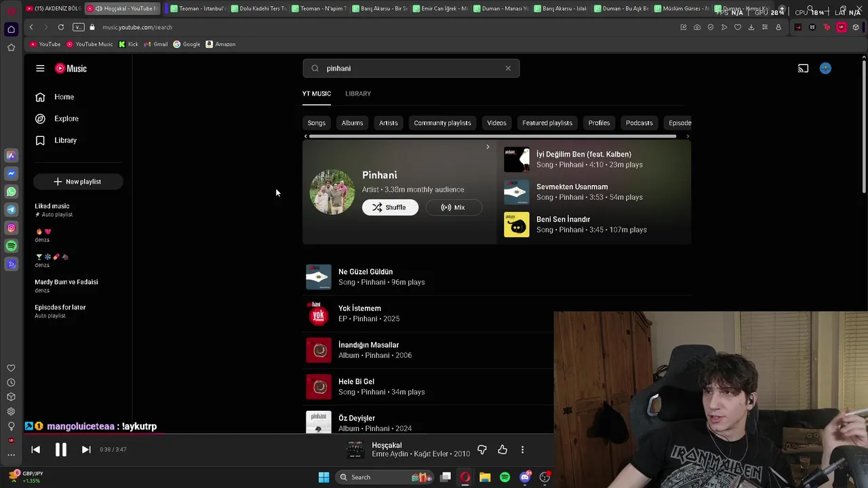Filter results by Featured playlists chip
The height and width of the screenshot is (488, 868).
547,123
